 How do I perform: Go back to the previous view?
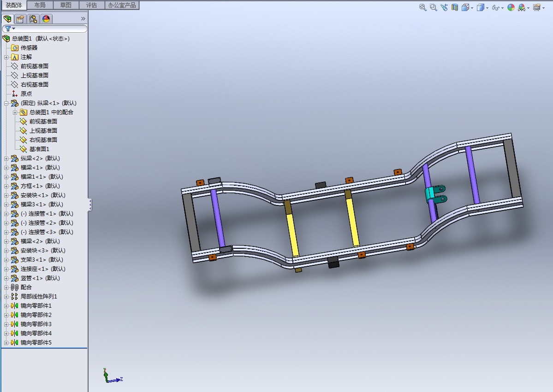tap(444, 7)
